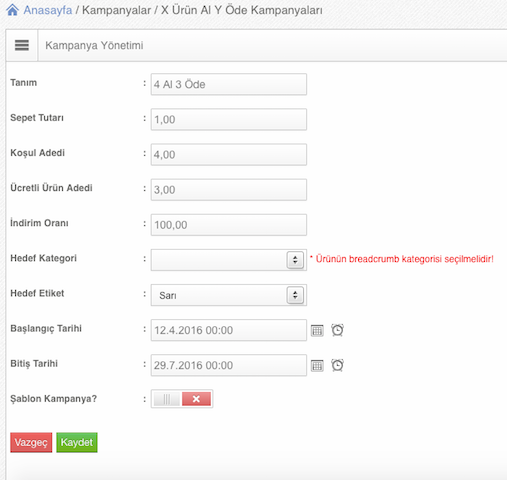This screenshot has width=507, height=480.
Task: Open calendar picker for Başlangıç Tarihi
Action: click(317, 330)
